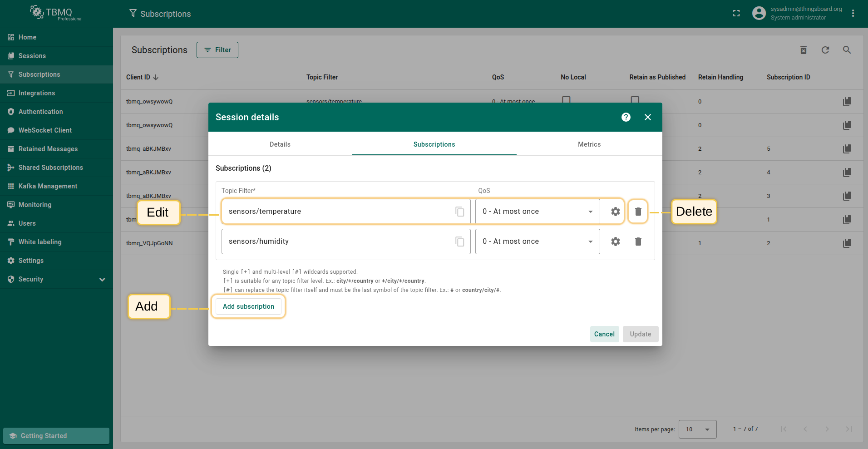Open QoS dropdown for sensors/temperature

pyautogui.click(x=537, y=212)
